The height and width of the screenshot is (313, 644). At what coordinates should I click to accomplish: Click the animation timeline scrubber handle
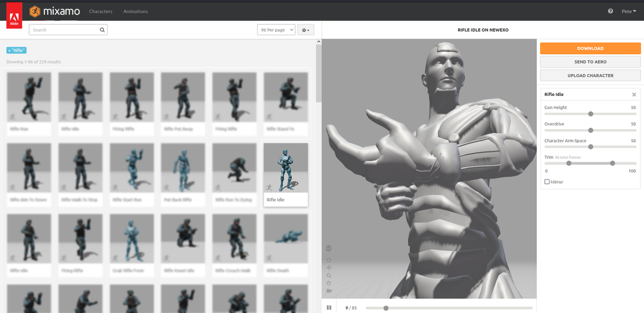(x=386, y=308)
